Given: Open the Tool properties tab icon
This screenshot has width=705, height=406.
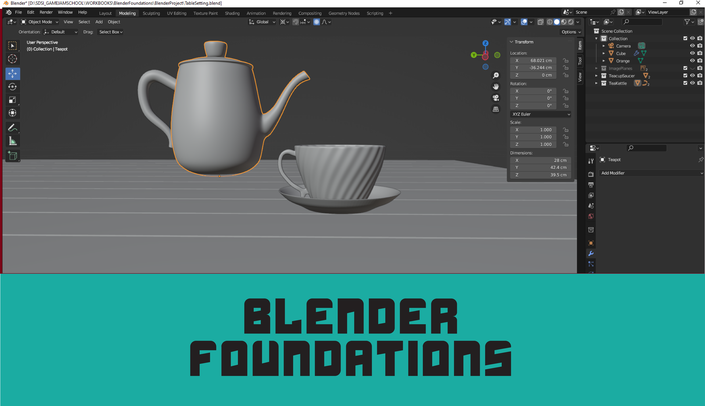Looking at the screenshot, I should pos(591,161).
